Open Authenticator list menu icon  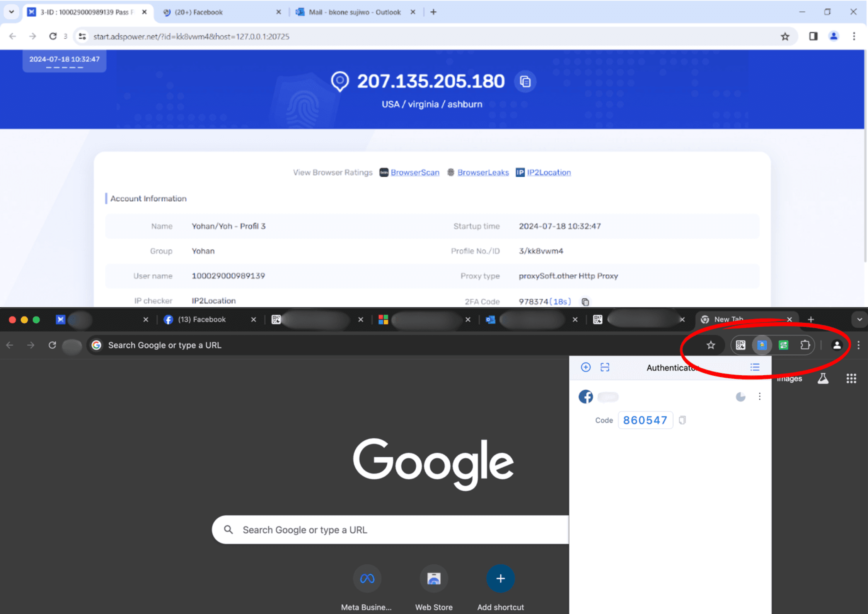755,367
